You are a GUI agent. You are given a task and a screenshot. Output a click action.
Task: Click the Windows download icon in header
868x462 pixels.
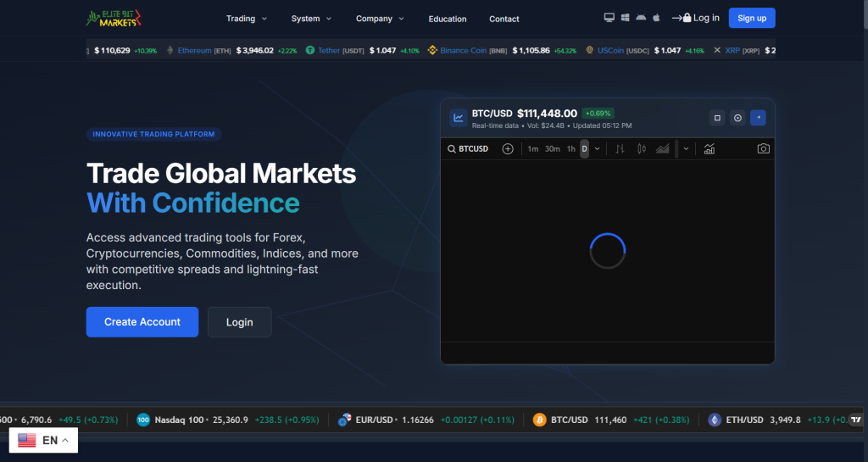click(x=625, y=18)
